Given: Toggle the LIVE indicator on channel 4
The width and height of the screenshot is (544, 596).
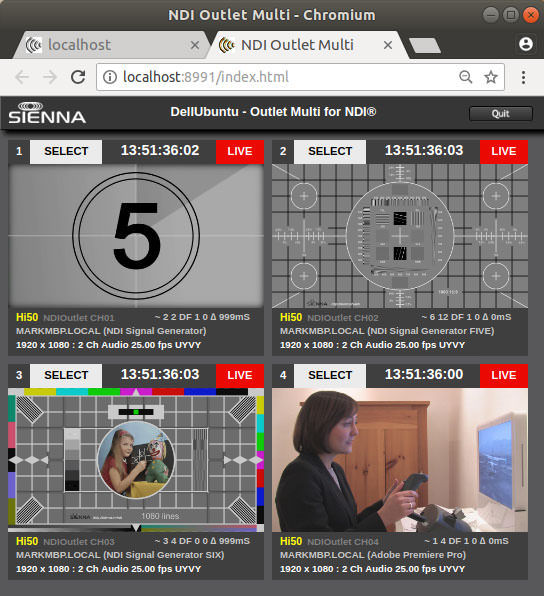Looking at the screenshot, I should tap(504, 375).
